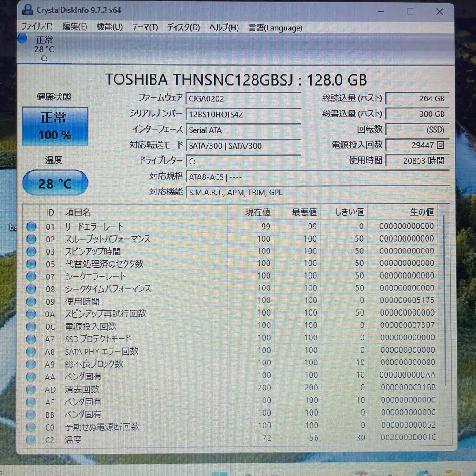
Task: Click raw value 000000005175 in 使用時間 row
Action: (407, 300)
